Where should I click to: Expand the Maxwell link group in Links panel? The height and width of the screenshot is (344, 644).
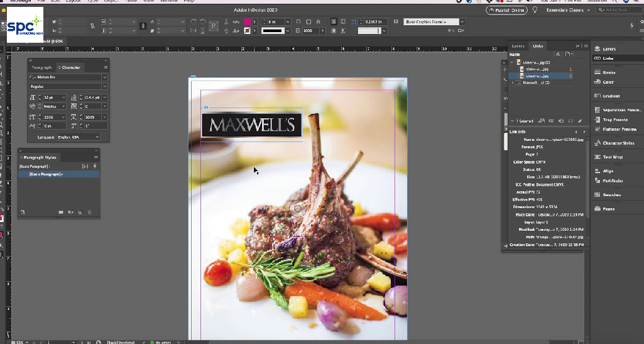tap(512, 82)
